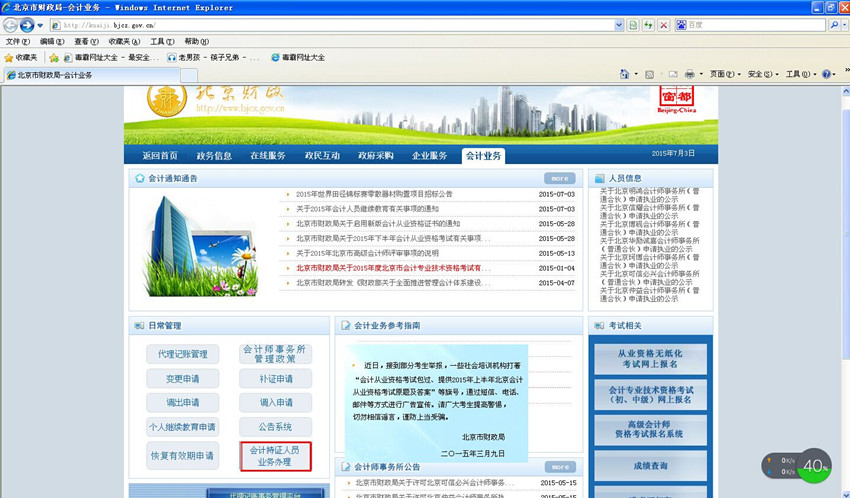
Task: Click the browser Forward arrow button
Action: click(27, 25)
